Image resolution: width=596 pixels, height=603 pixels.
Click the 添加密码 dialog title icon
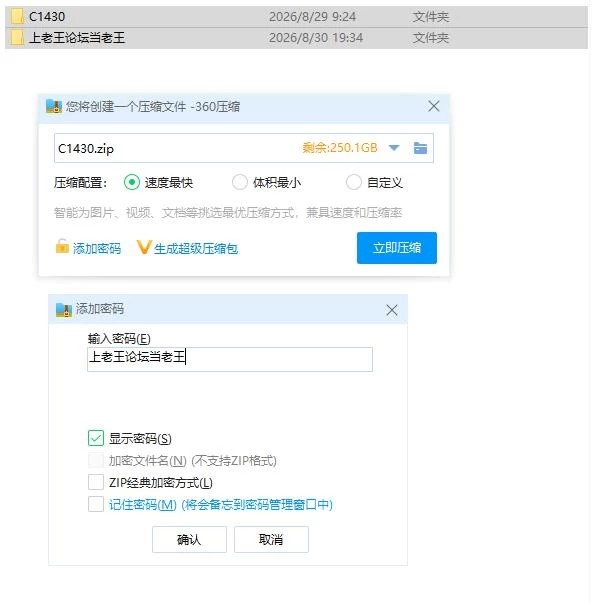pos(64,310)
